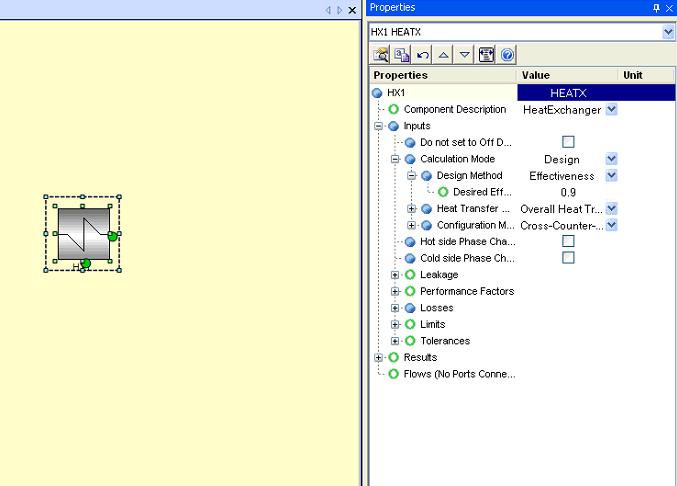The width and height of the screenshot is (677, 486).
Task: Click the green ring icon beside Component Description
Action: [x=393, y=109]
